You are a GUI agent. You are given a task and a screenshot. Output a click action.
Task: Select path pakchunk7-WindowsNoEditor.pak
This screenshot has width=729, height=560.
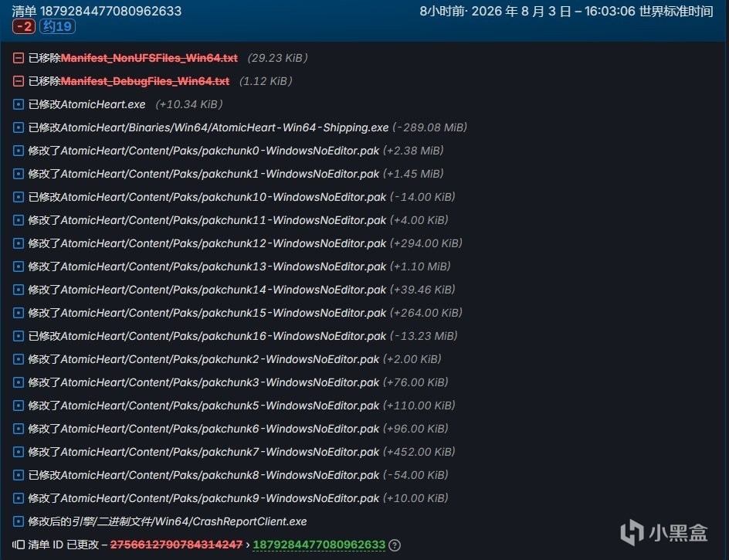220,452
